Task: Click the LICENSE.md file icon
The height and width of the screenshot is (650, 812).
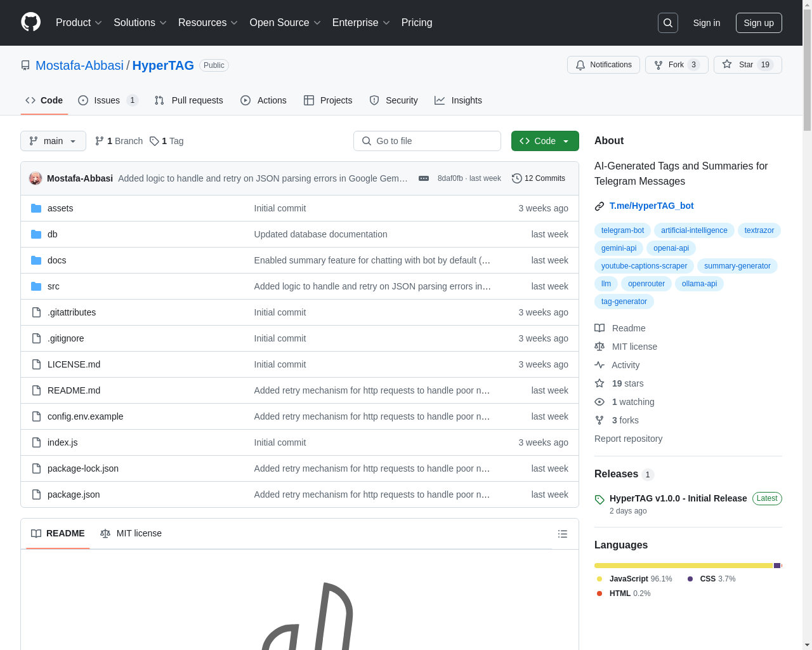Action: 36,364
